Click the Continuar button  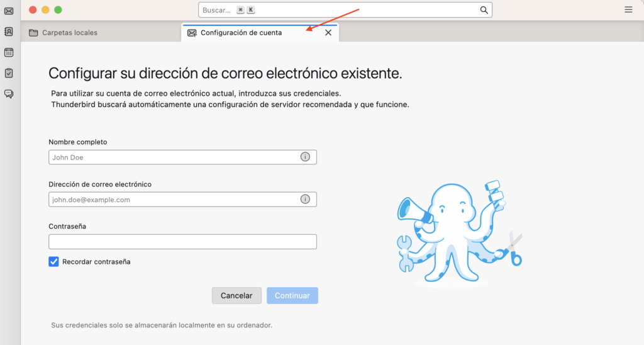pyautogui.click(x=292, y=295)
